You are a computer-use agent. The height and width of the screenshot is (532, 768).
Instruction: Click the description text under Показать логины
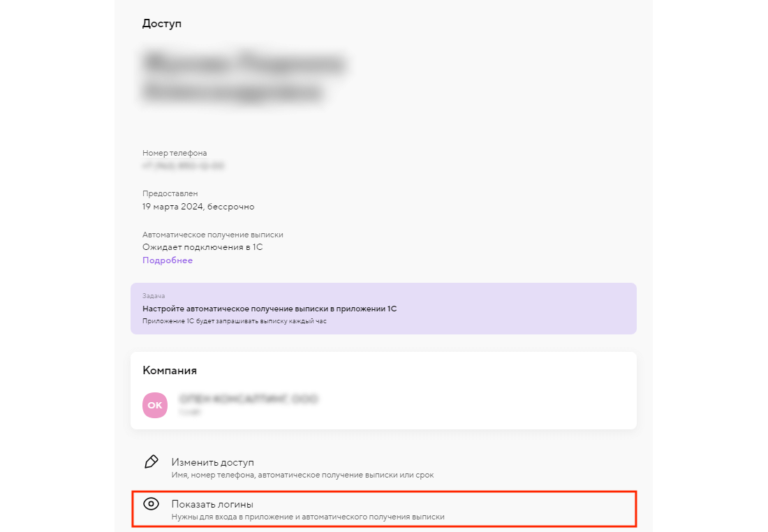coord(308,517)
